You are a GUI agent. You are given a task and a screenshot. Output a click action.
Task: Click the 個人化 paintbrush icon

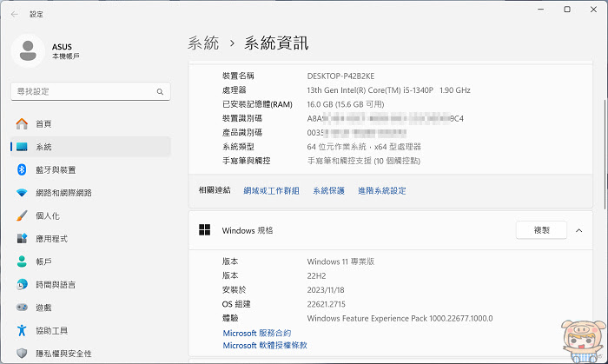pos(22,215)
